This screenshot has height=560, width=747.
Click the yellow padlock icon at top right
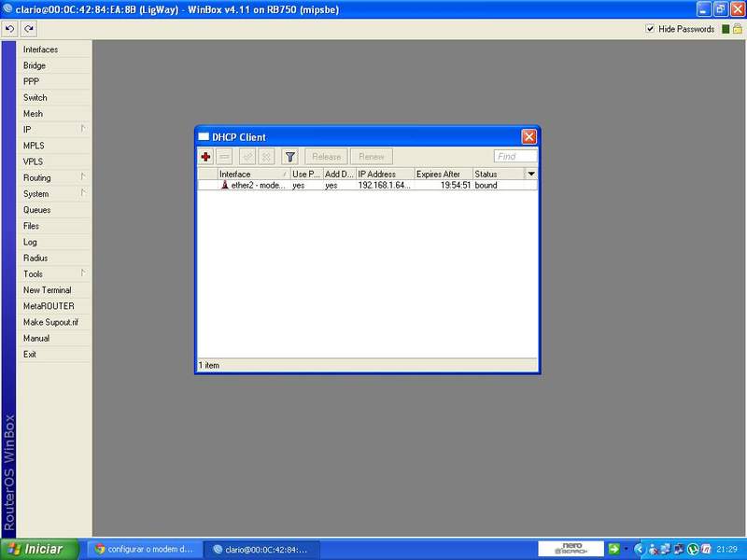[x=738, y=29]
